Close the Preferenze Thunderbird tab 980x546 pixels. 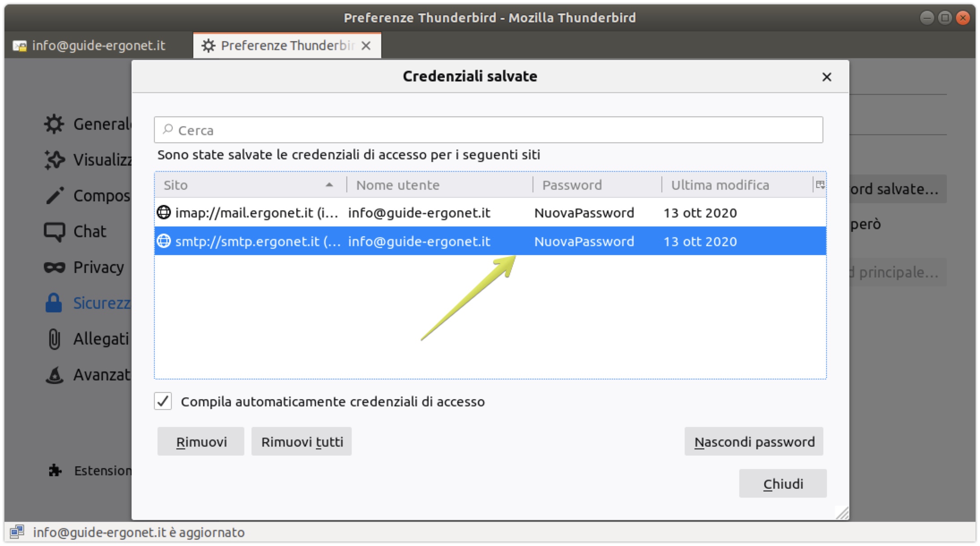366,46
